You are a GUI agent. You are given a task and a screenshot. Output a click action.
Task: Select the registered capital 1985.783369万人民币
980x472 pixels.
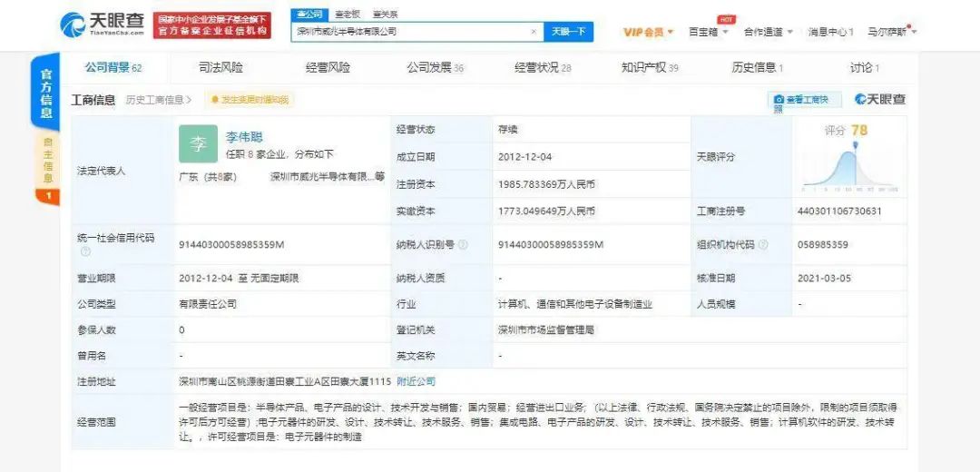click(546, 184)
